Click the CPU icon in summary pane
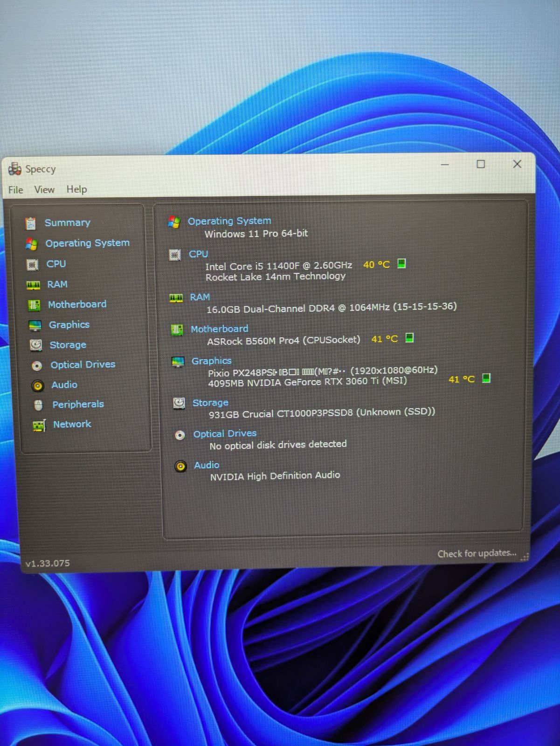Image resolution: width=560 pixels, height=746 pixels. [x=175, y=255]
